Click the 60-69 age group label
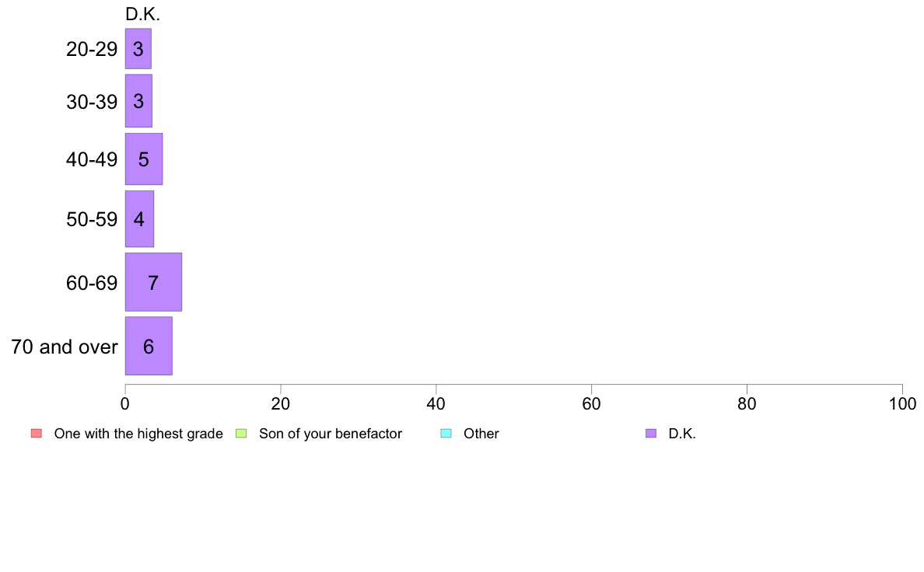The image size is (924, 572). click(x=92, y=284)
